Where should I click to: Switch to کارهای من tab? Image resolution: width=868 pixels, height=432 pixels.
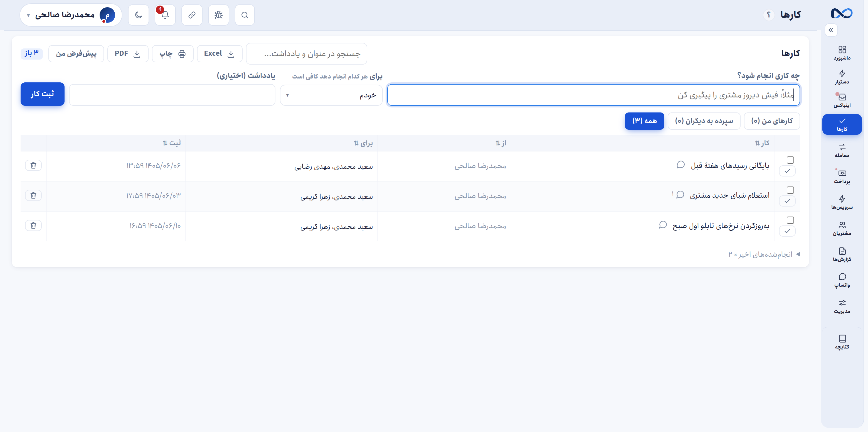pos(772,121)
